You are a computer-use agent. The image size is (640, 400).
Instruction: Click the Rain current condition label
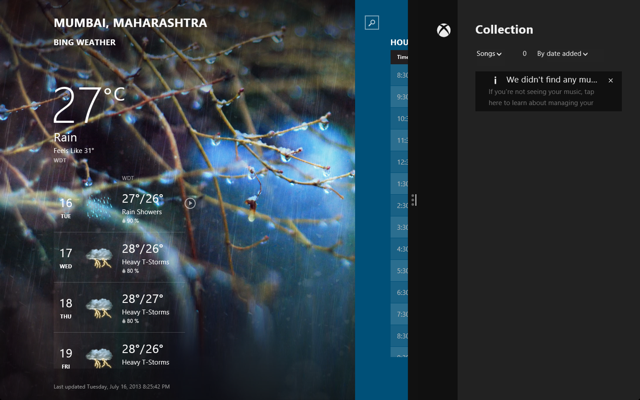click(x=65, y=137)
